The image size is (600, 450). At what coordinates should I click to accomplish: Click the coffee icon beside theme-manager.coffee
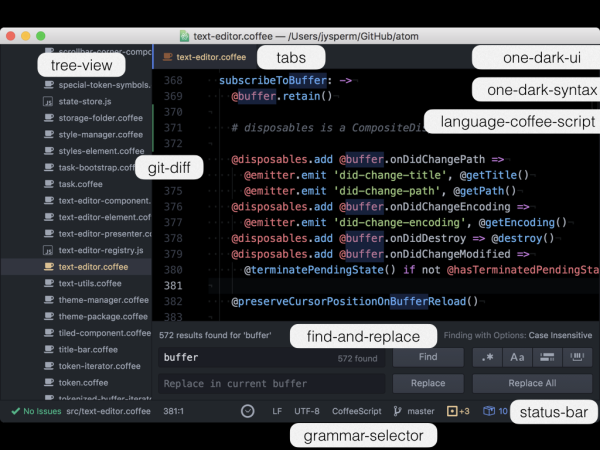49,300
